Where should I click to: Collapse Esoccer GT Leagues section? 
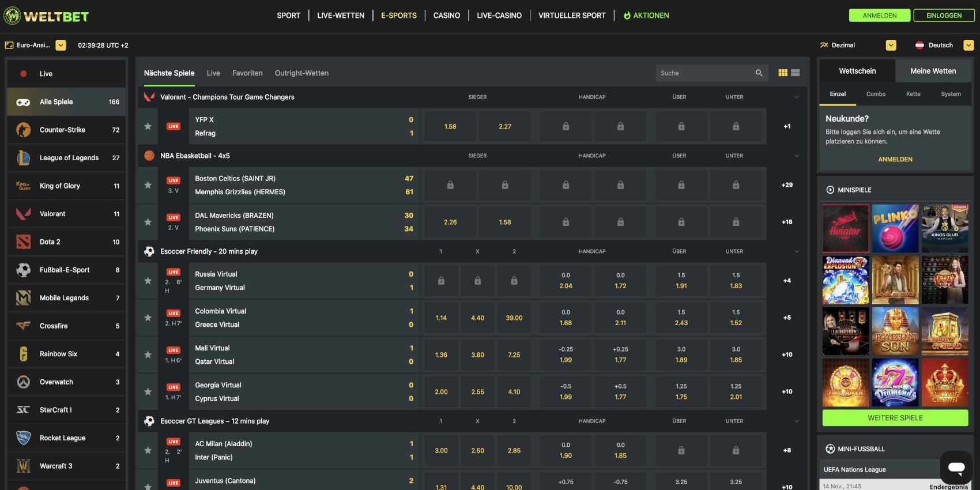pyautogui.click(x=797, y=421)
